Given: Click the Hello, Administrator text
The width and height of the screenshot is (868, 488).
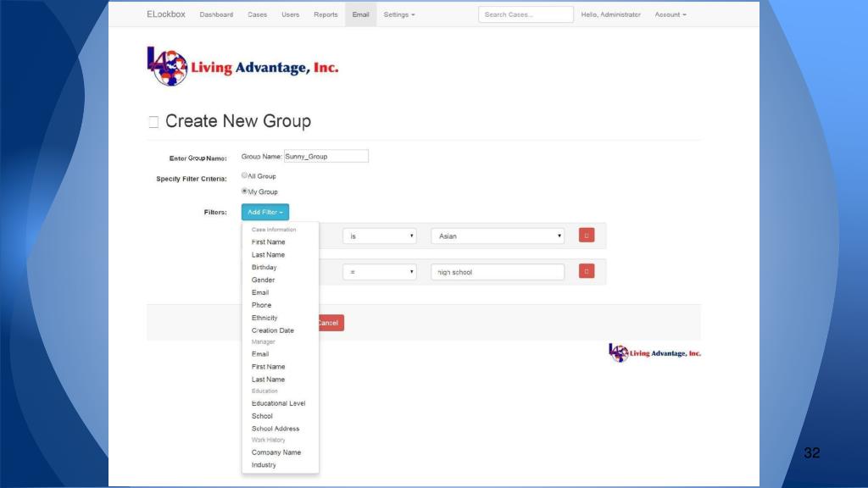Looking at the screenshot, I should click(610, 14).
